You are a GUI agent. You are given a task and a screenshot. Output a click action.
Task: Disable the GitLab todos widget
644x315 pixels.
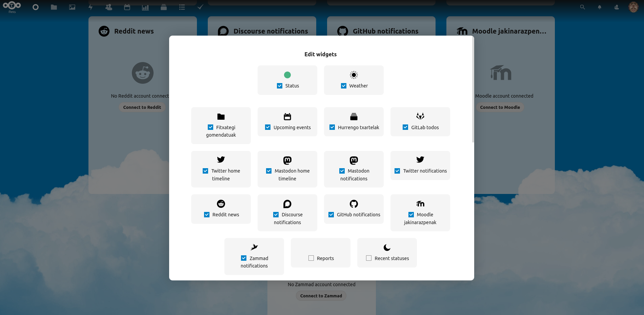tap(405, 127)
